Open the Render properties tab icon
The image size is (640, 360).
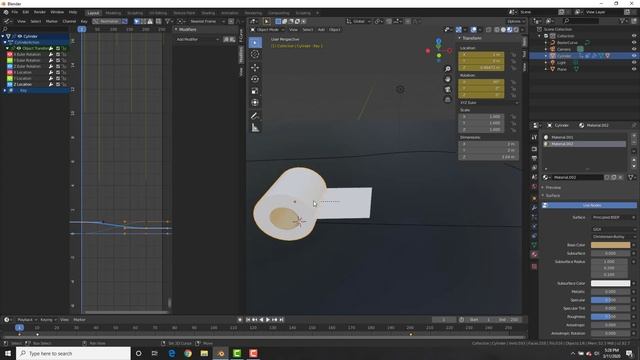[534, 149]
